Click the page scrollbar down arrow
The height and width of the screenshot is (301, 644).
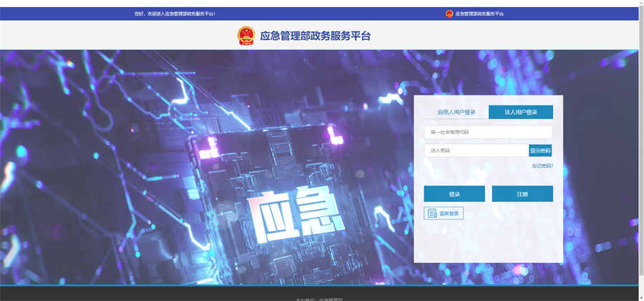pyautogui.click(x=640, y=297)
